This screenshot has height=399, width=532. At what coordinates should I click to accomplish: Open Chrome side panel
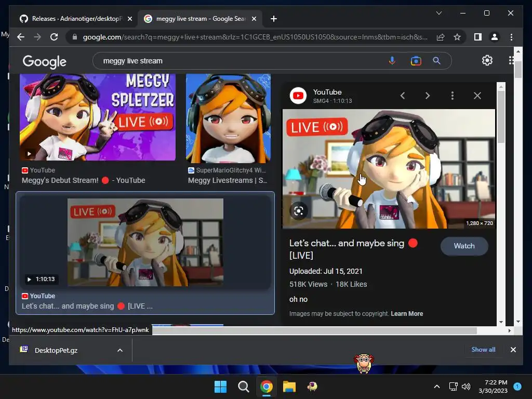pos(478,37)
